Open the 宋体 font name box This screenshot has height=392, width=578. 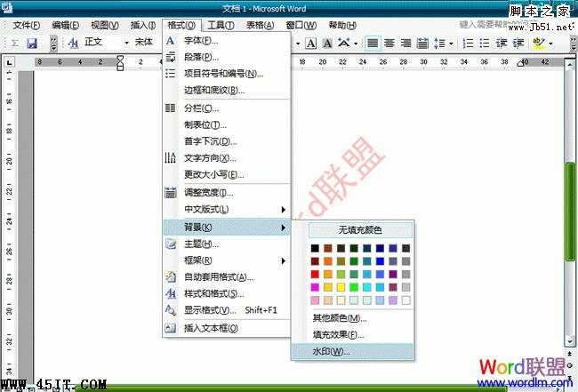148,43
